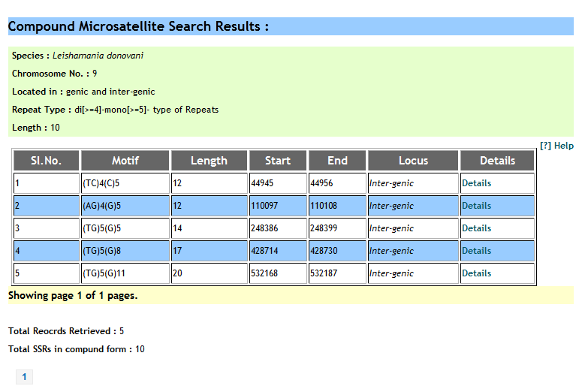Image resolution: width=585 pixels, height=392 pixels.
Task: Click the length cell showing 20
Action: tap(178, 273)
